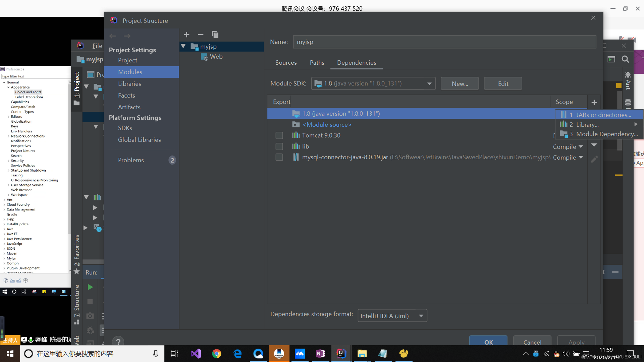This screenshot has width=644, height=362.
Task: Select Colors and Fonts in Preferences
Action: tap(28, 92)
